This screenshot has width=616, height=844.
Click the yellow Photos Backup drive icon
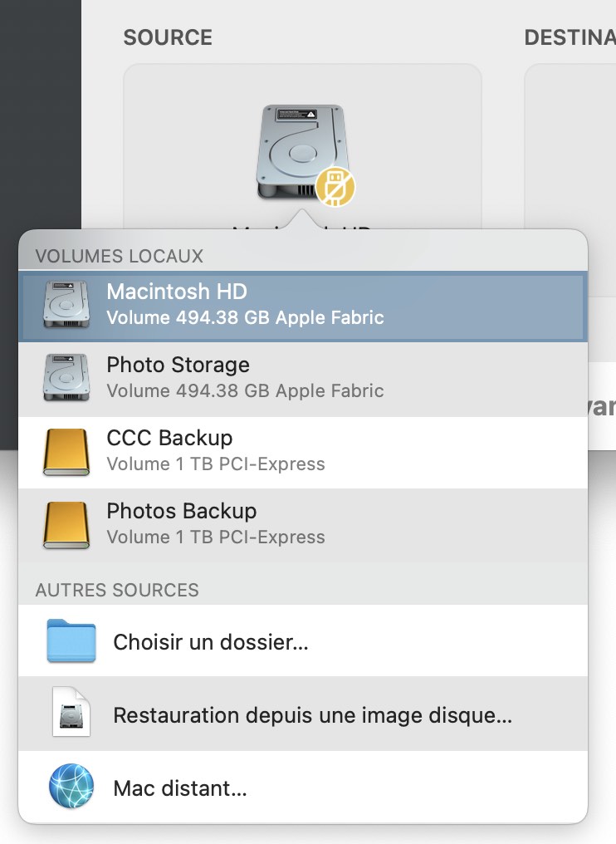pos(66,525)
